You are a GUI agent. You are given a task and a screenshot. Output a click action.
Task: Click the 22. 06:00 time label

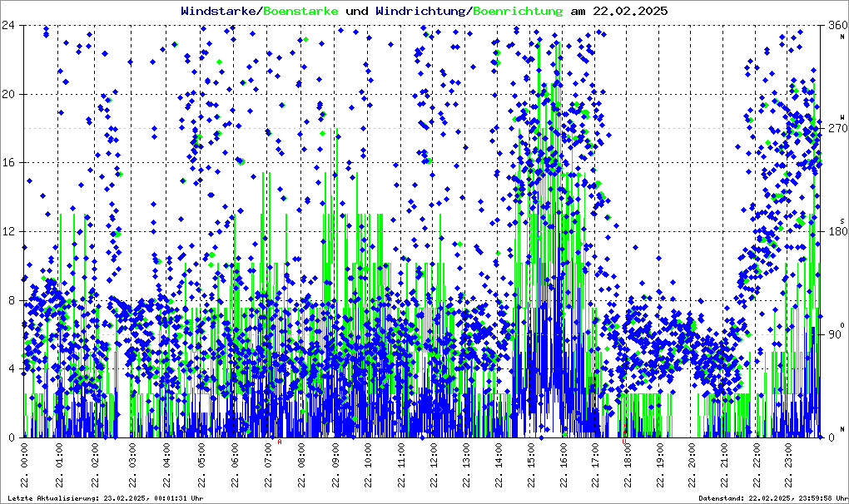pyautogui.click(x=235, y=465)
